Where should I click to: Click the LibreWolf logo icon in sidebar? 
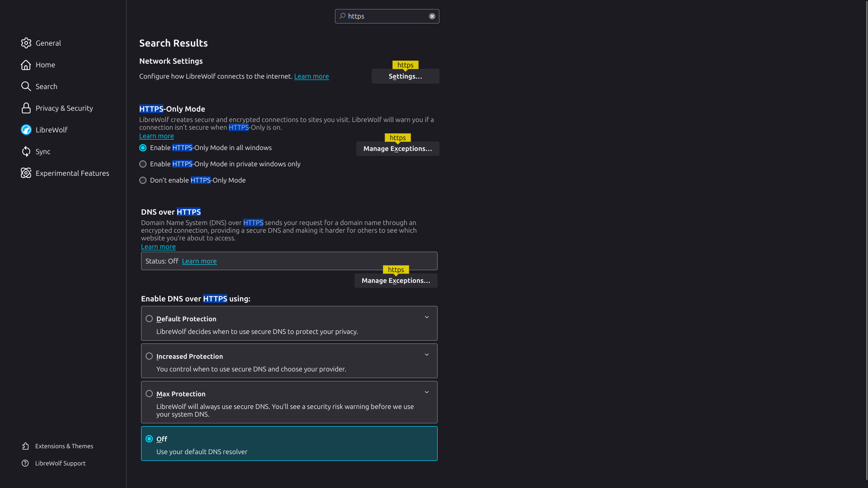[x=26, y=130]
